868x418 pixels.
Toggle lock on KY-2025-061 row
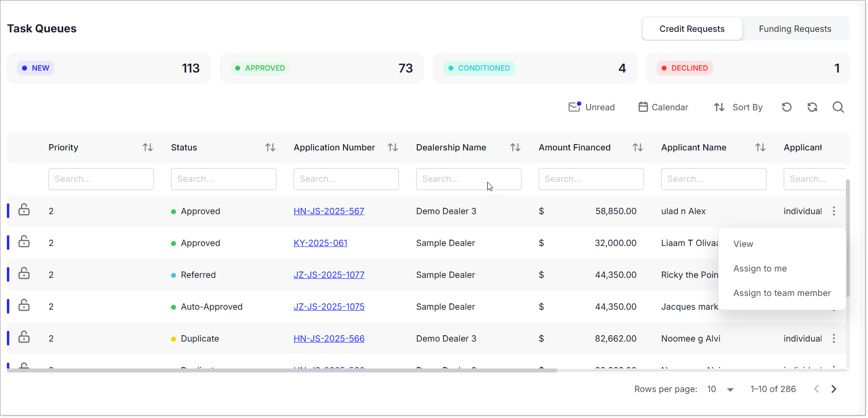coord(24,242)
